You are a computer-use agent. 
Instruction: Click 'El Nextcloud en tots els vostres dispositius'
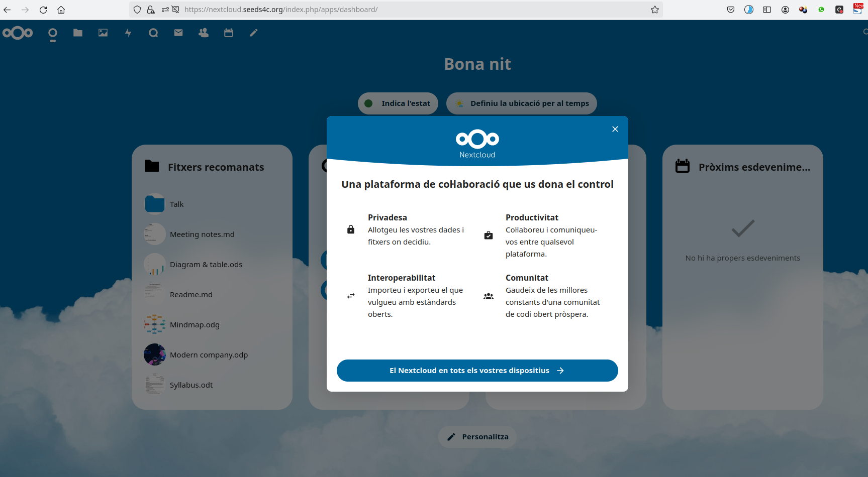tap(477, 371)
